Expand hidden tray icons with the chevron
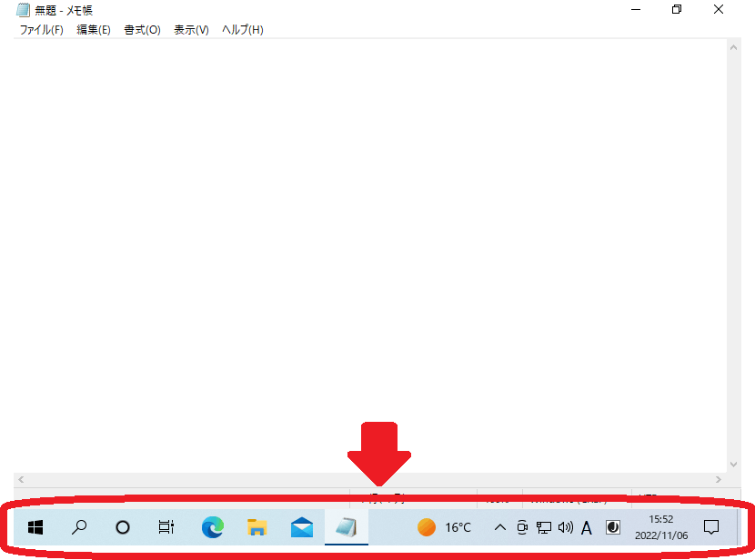This screenshot has height=560, width=755. 499,527
